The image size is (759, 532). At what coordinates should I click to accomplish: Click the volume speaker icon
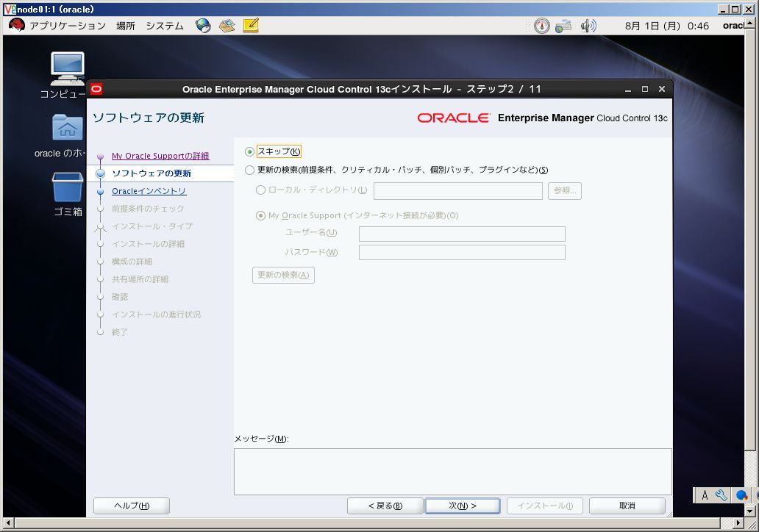(x=588, y=26)
